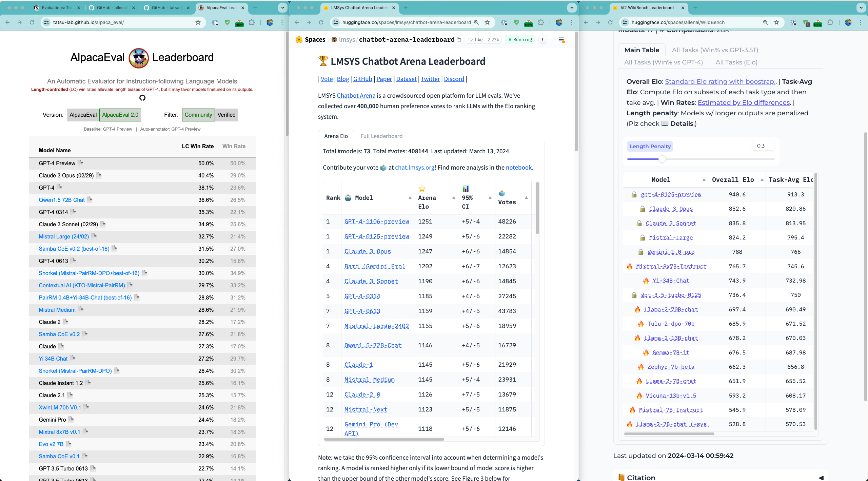
Task: Click document icon next to GPT-4 Preview
Action: pos(81,163)
